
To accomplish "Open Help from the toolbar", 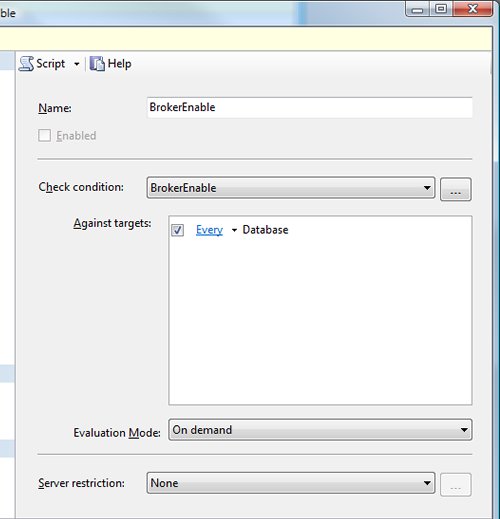I will tap(111, 63).
